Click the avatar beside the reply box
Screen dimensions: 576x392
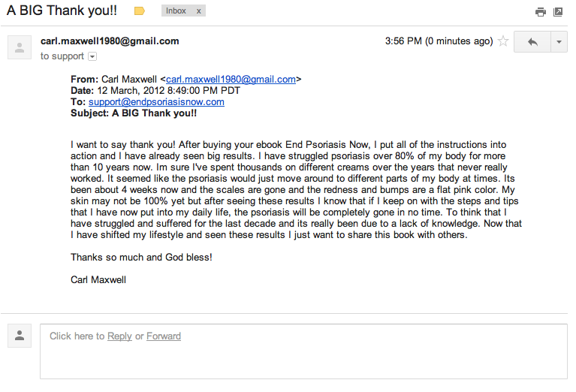click(19, 336)
